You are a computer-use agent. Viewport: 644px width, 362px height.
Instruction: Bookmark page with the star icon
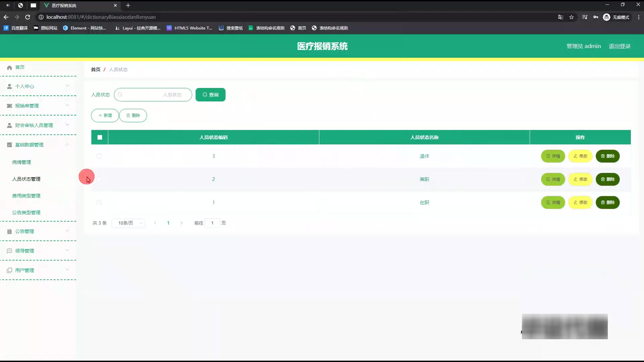pyautogui.click(x=572, y=17)
